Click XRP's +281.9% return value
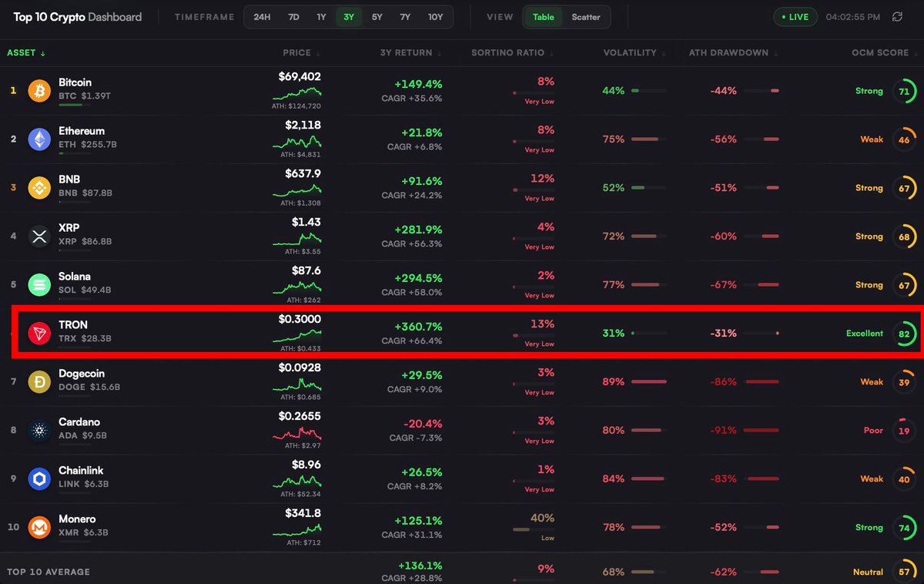Viewport: 924px width, 584px height. [418, 230]
